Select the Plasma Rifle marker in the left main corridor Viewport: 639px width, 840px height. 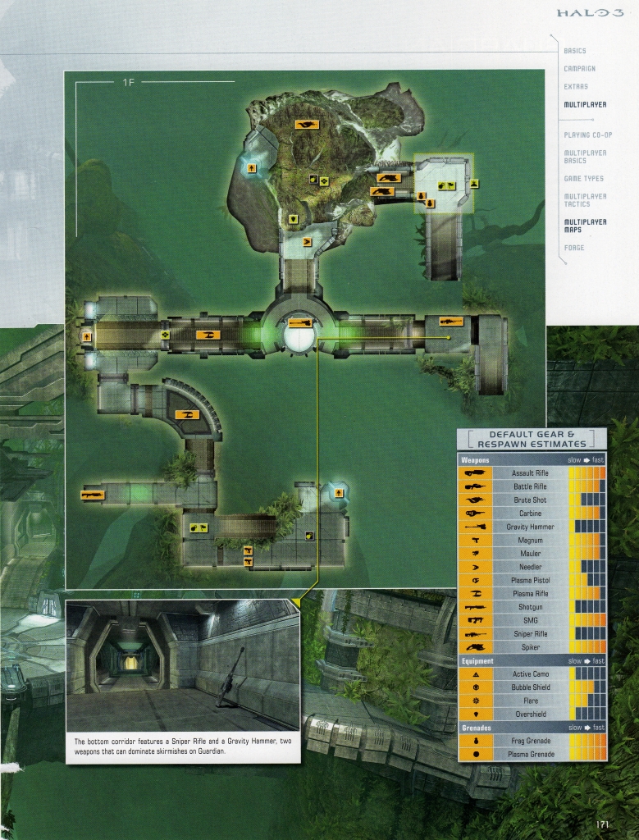coord(208,335)
